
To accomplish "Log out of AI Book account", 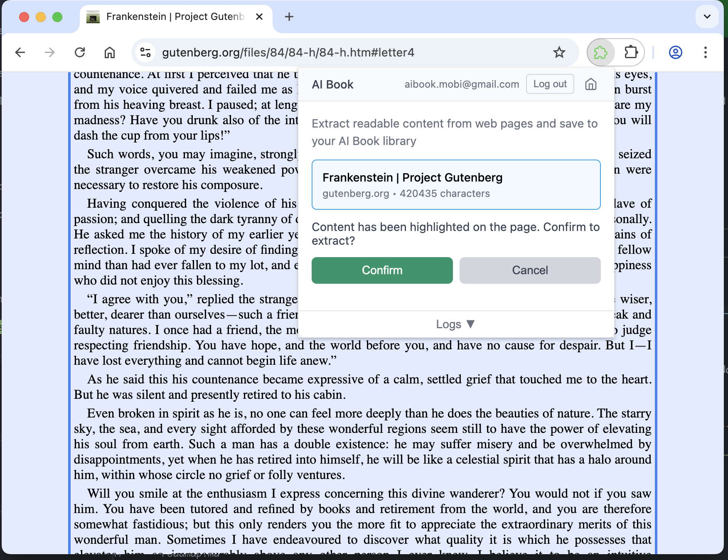I will 550,84.
